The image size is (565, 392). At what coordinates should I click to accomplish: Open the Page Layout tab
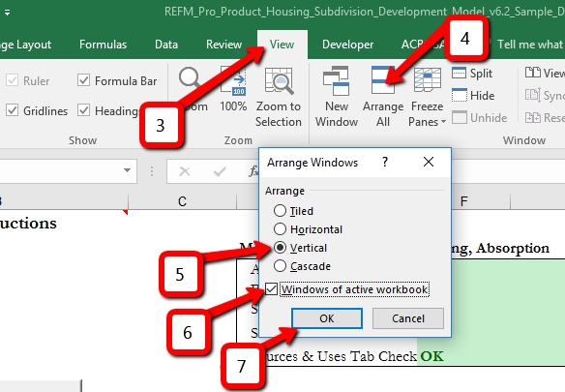25,45
